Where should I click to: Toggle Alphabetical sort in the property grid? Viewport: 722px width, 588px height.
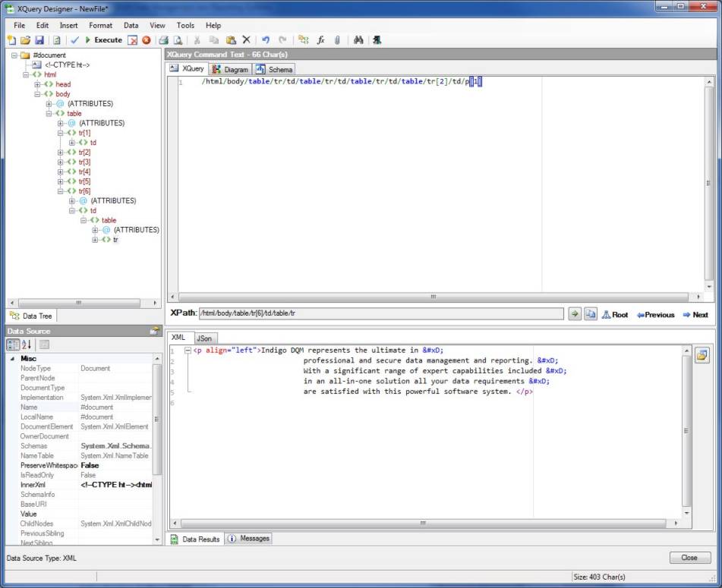point(27,344)
